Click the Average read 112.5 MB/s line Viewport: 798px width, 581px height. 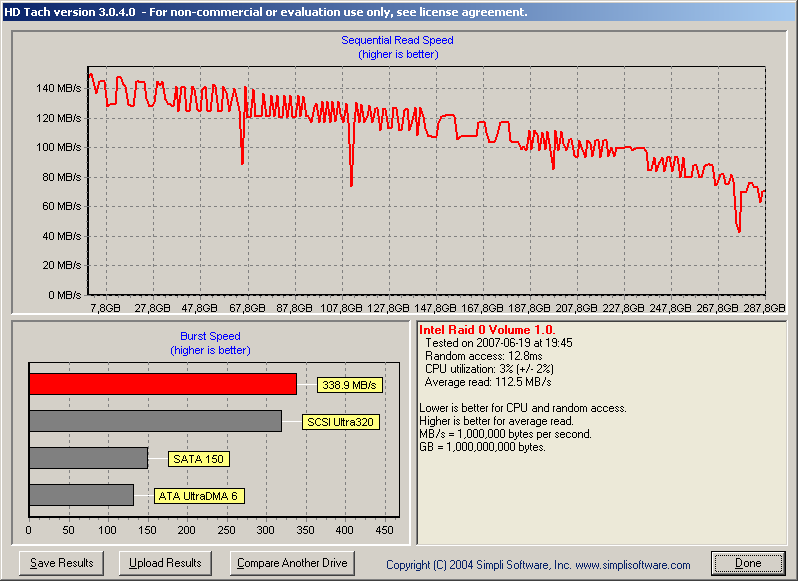coord(488,382)
